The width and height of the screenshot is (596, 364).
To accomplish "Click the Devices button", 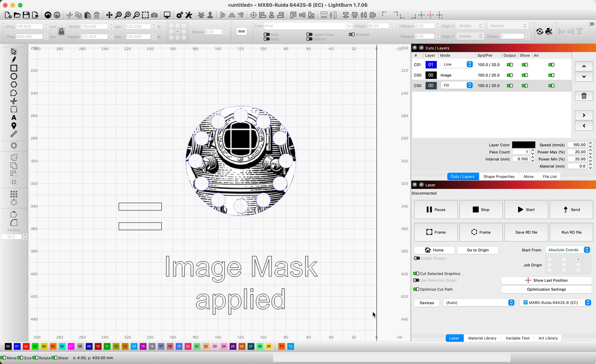I will (427, 303).
